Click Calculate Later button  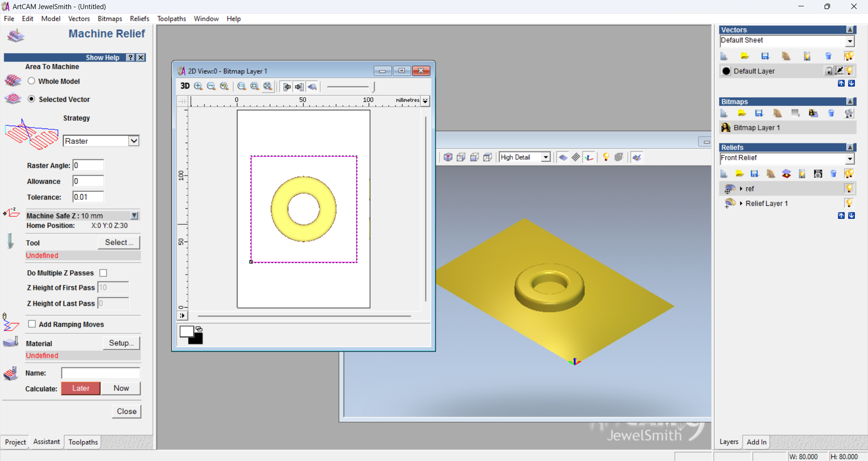pyautogui.click(x=81, y=388)
